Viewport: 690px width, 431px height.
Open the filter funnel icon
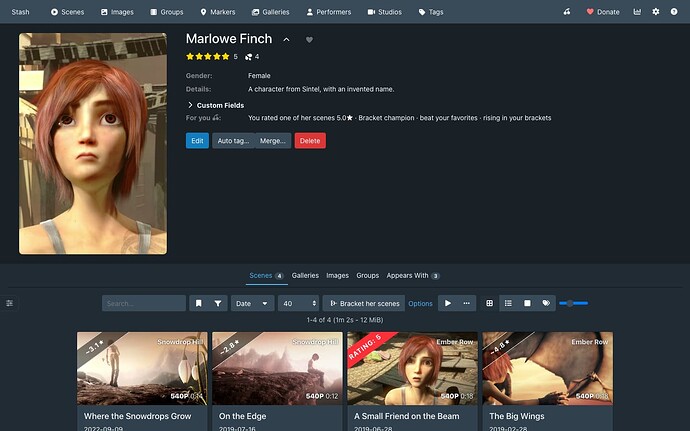pyautogui.click(x=218, y=303)
